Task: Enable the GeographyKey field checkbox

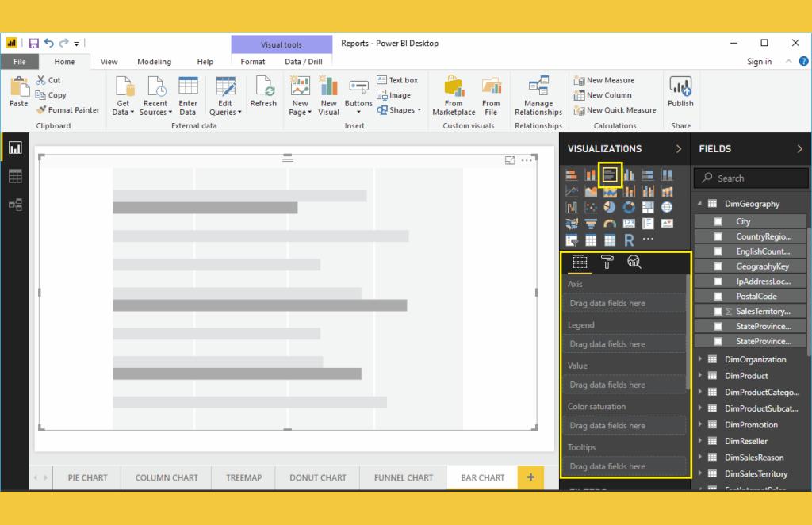Action: 718,267
